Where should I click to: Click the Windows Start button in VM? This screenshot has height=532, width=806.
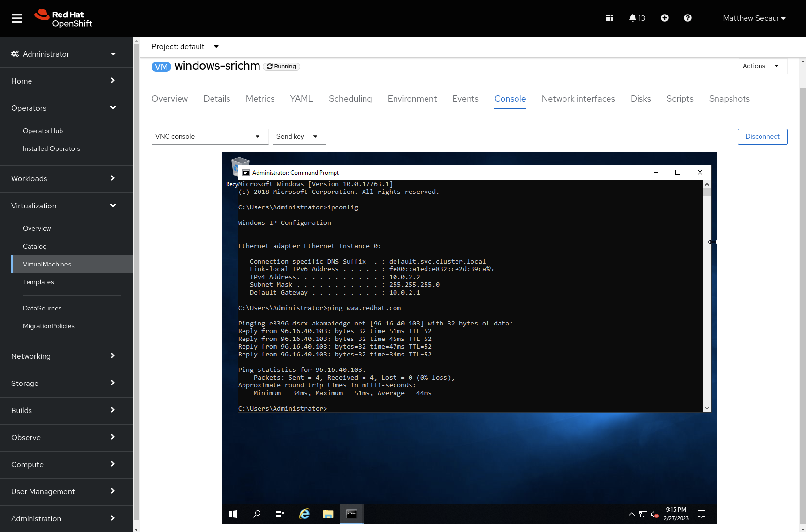(233, 514)
